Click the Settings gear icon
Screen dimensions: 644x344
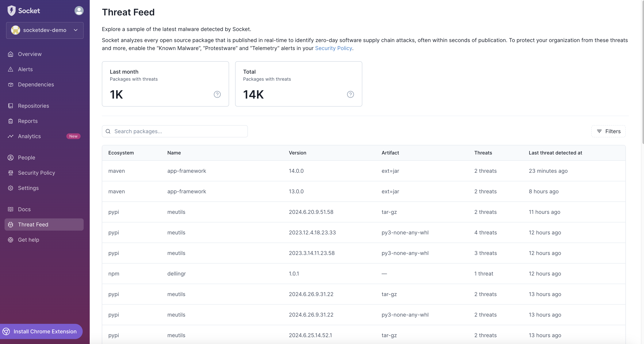[x=10, y=188]
